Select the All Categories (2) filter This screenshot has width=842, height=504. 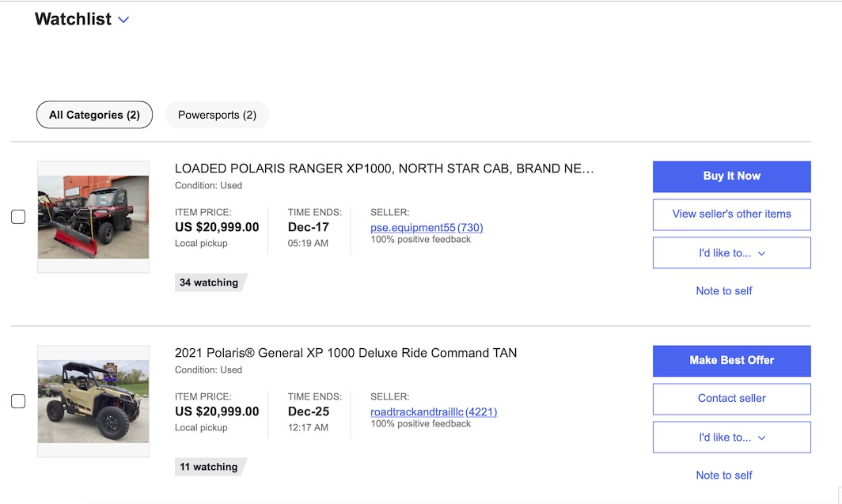(94, 115)
